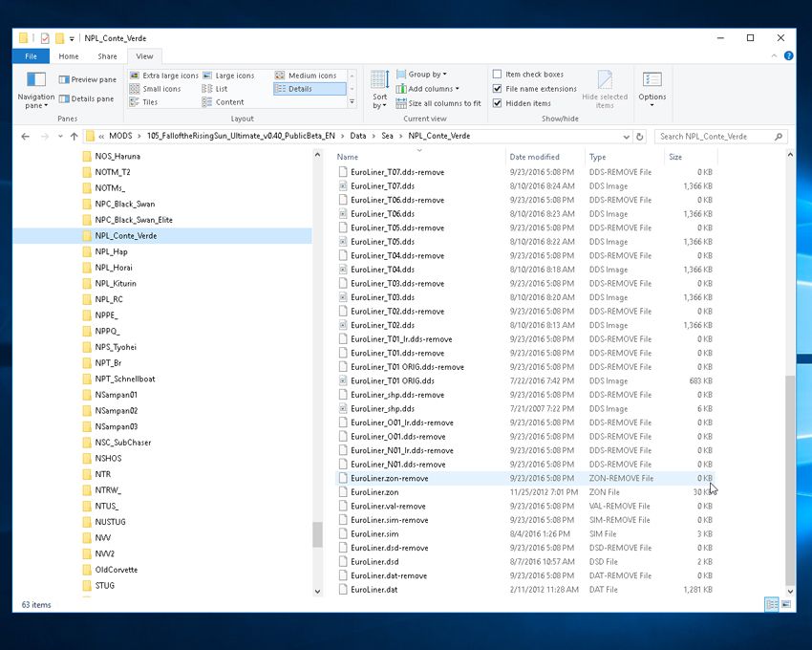The width and height of the screenshot is (812, 650).
Task: Choose the List layout
Action: pos(216,89)
